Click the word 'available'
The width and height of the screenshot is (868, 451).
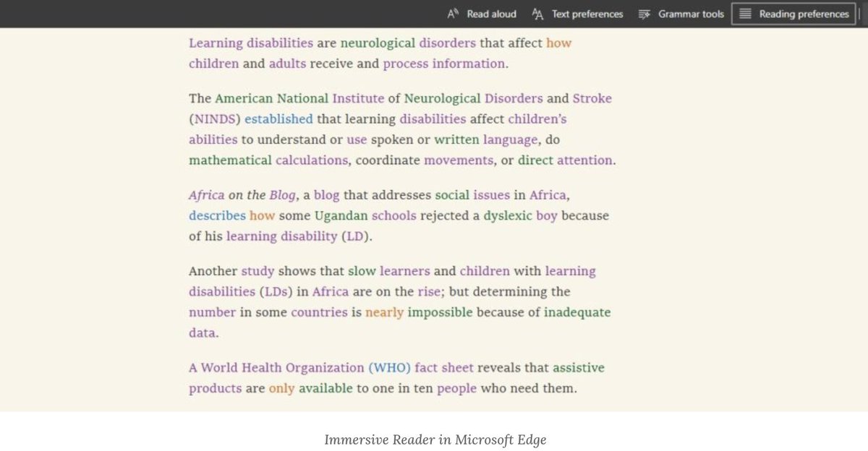(x=325, y=388)
